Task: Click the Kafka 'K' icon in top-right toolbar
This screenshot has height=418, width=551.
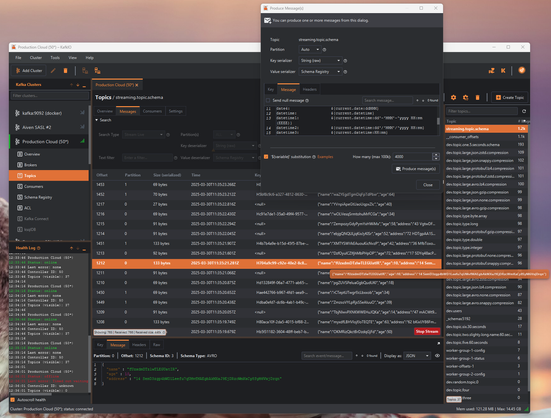Action: tap(503, 71)
